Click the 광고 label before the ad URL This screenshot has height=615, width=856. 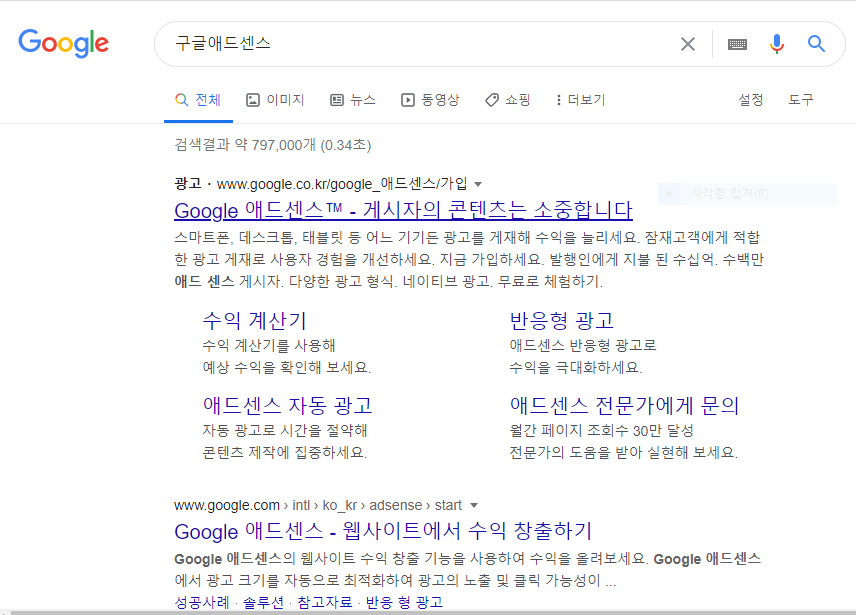click(188, 184)
